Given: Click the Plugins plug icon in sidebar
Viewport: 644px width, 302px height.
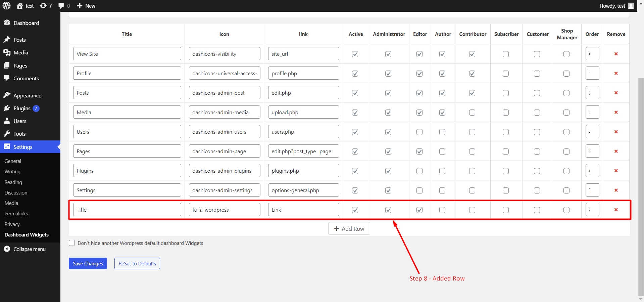Looking at the screenshot, I should (7, 108).
